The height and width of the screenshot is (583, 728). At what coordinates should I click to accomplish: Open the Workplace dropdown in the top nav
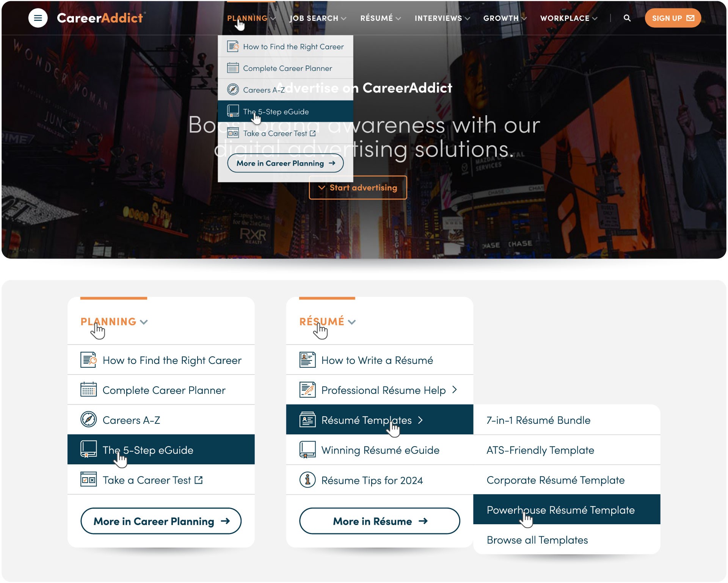[568, 18]
